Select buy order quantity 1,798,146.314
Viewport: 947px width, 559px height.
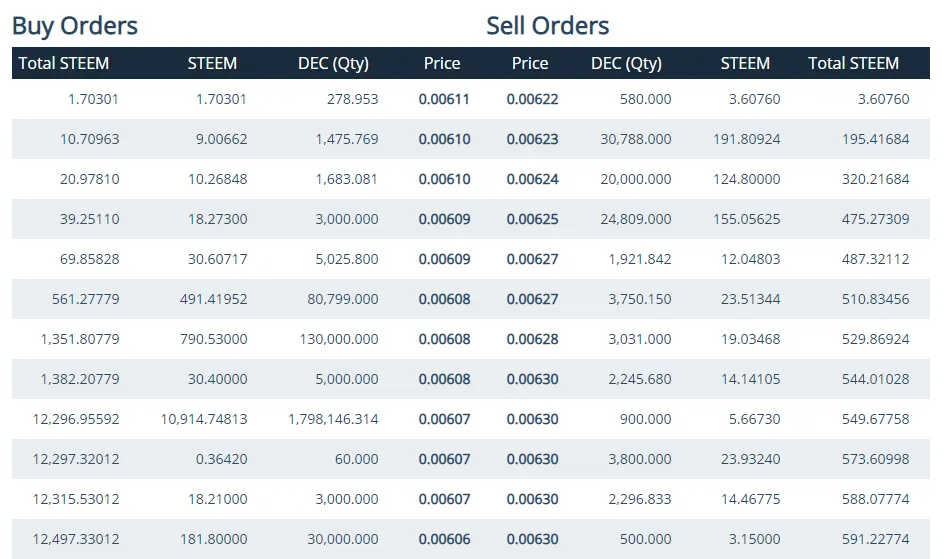point(333,419)
